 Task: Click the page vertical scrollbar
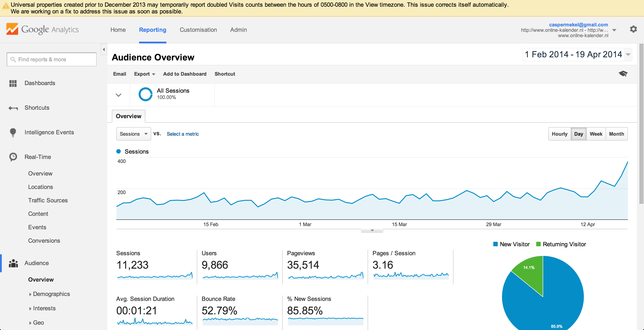coord(641,124)
